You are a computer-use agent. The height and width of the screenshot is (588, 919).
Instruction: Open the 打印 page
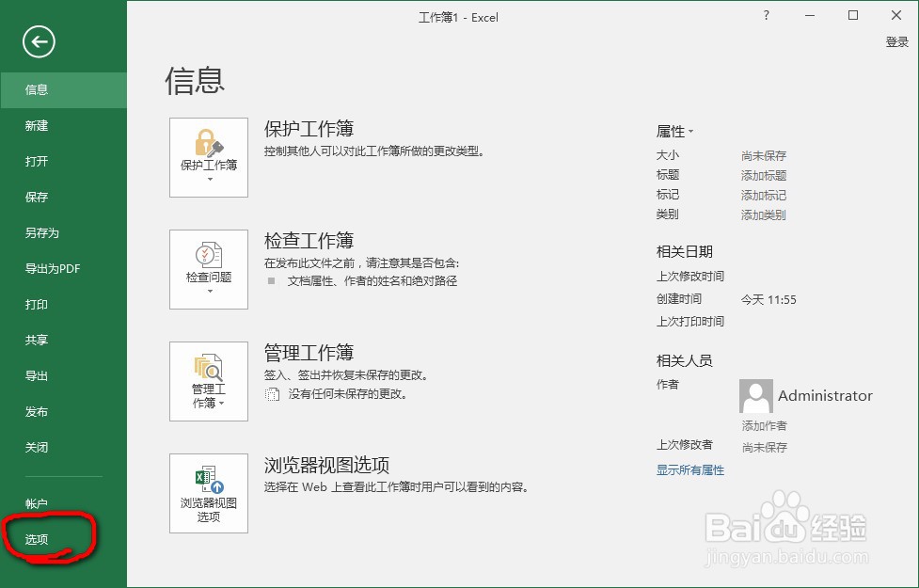[63, 304]
